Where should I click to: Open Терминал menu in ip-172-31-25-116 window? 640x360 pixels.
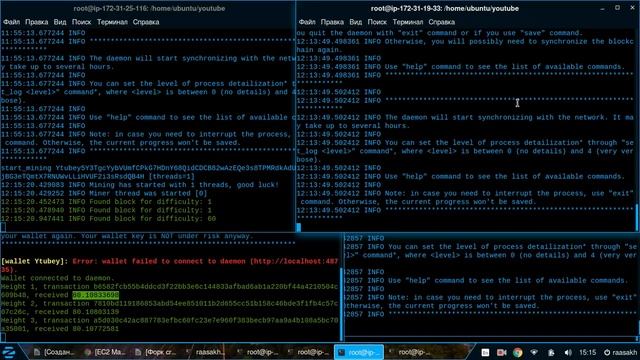(112, 22)
